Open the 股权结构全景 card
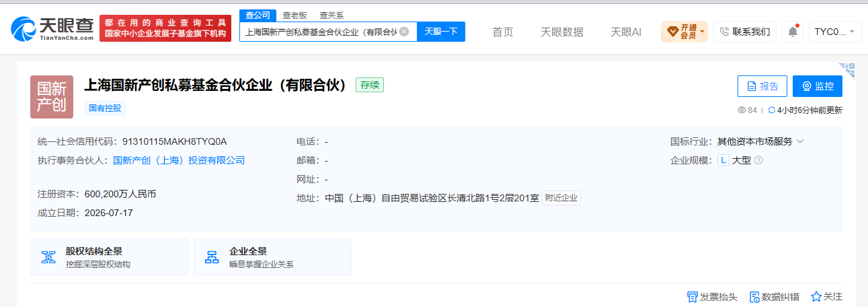The width and height of the screenshot is (868, 307). [109, 257]
